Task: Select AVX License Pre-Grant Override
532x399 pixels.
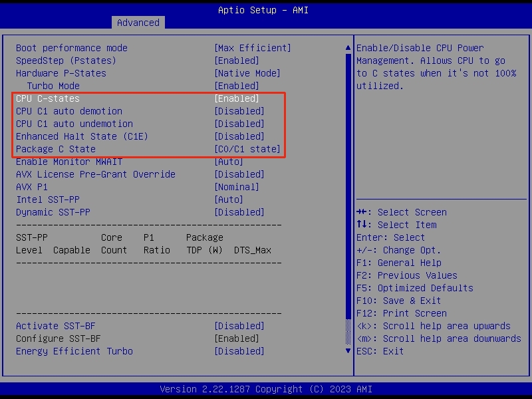Action: 96,174
